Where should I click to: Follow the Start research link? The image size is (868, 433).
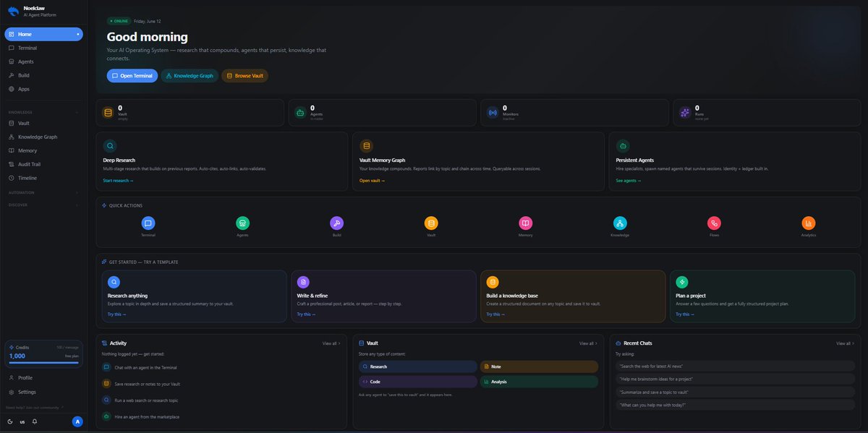[x=118, y=181]
